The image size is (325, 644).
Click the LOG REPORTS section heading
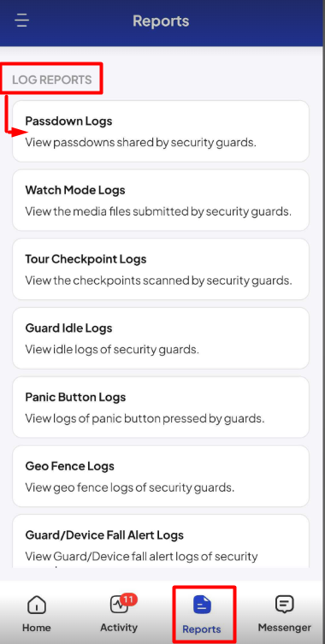coord(52,80)
